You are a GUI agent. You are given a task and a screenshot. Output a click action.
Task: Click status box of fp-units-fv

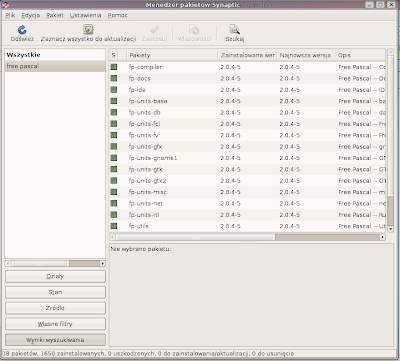(x=114, y=135)
